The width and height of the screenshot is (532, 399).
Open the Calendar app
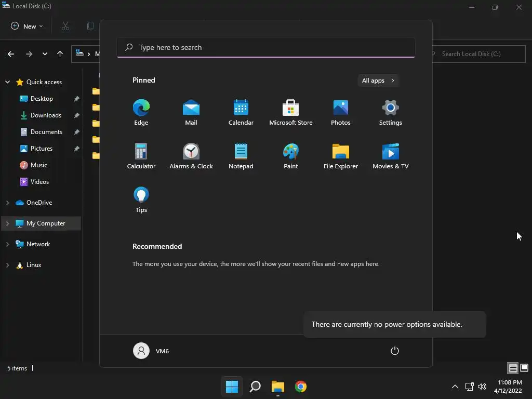tap(241, 113)
